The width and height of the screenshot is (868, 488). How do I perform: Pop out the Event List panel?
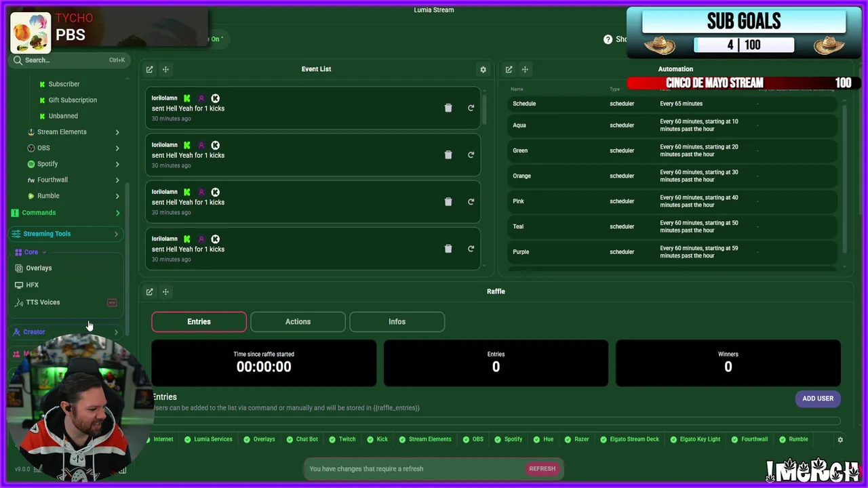[149, 69]
